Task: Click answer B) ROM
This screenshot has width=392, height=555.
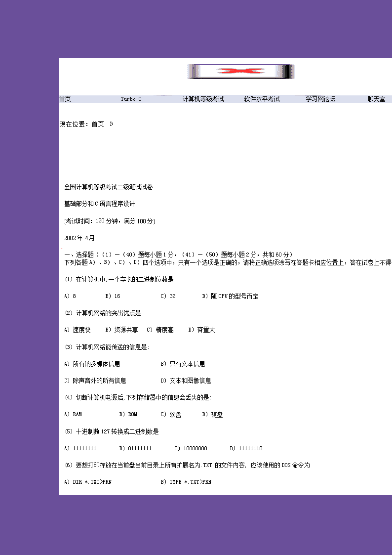Action: (x=128, y=415)
